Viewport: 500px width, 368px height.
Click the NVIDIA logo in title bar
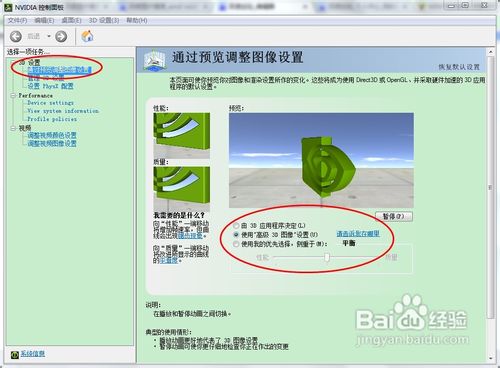pos(9,7)
